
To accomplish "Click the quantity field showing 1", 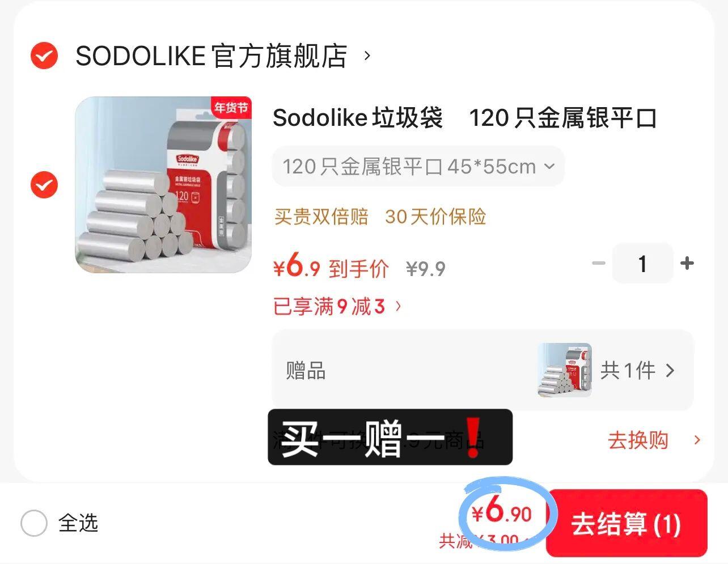I will [642, 263].
